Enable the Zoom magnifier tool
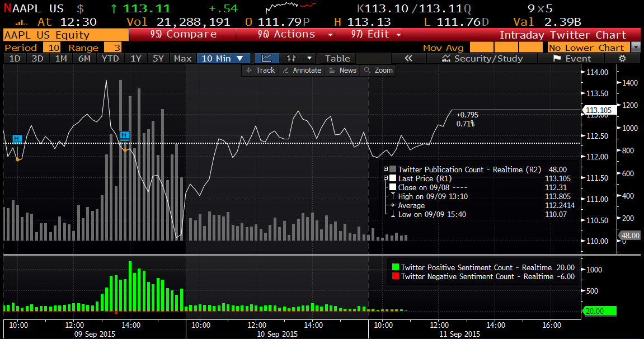This screenshot has height=339, width=644. click(x=379, y=70)
